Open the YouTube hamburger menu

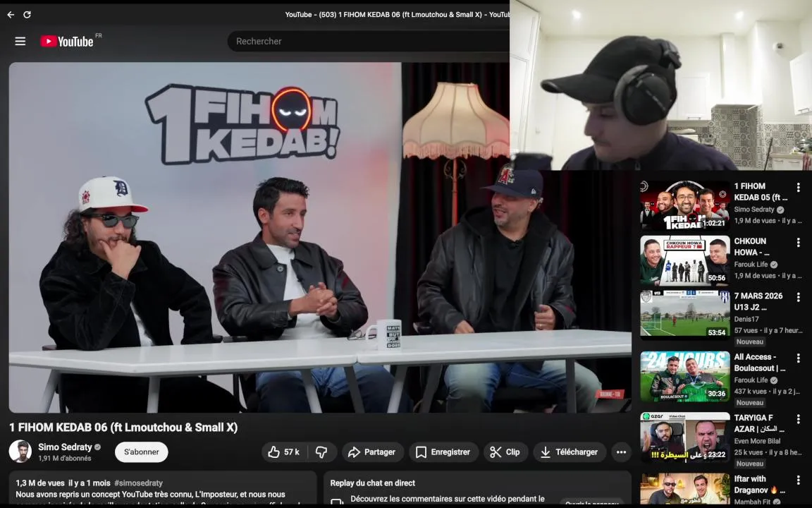tap(20, 41)
